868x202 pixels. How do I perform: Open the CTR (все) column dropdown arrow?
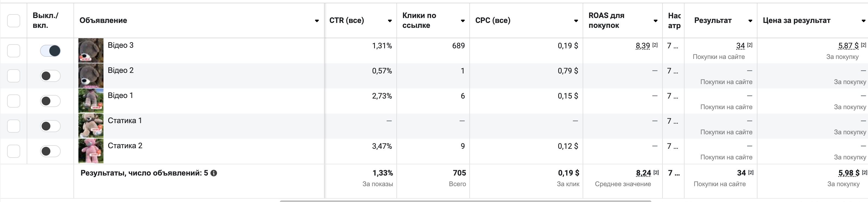[390, 21]
